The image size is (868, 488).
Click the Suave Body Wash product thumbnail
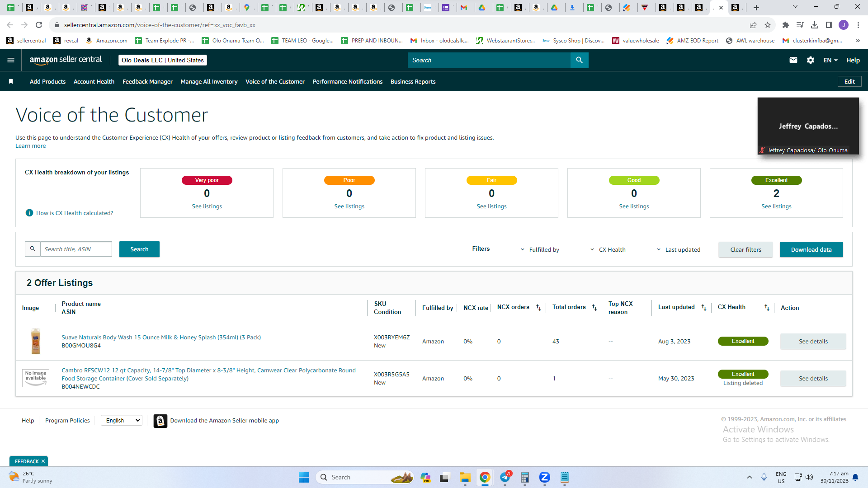[x=36, y=341]
